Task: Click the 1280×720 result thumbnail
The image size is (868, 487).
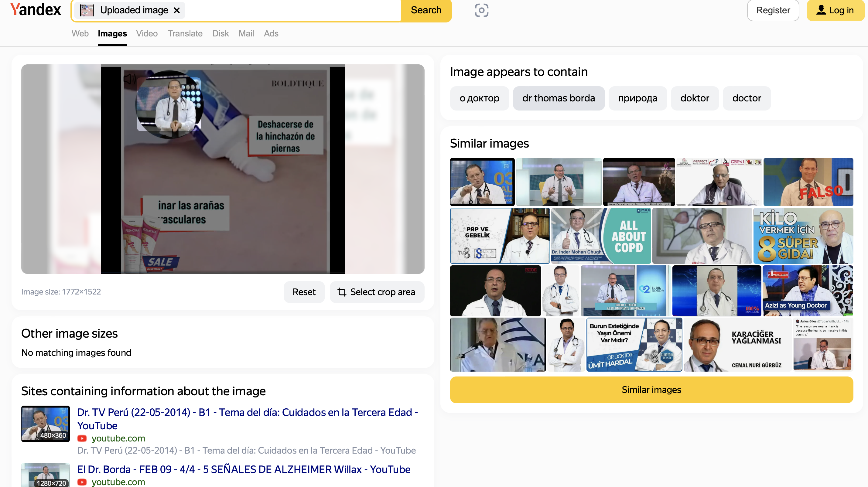Action: pos(46,475)
